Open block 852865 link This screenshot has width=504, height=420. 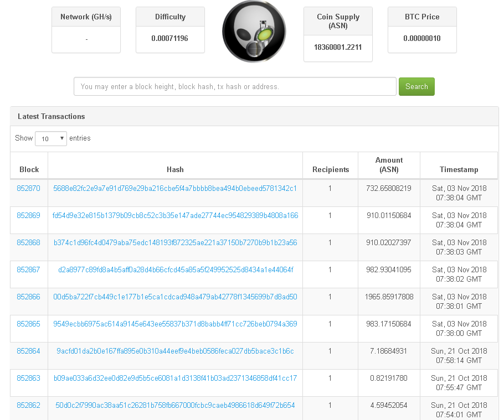(x=28, y=324)
